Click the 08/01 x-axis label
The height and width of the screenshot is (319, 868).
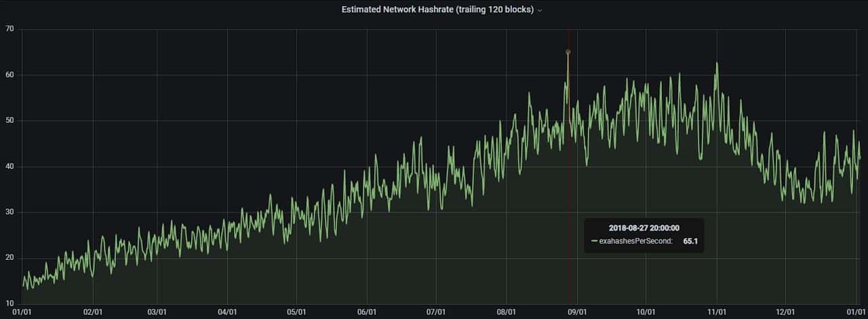coord(507,312)
